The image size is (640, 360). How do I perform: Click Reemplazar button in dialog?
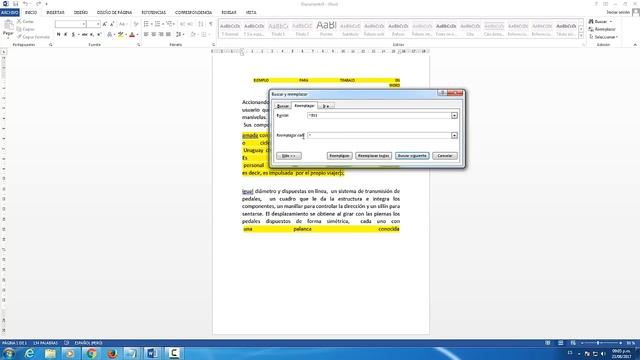tap(340, 156)
